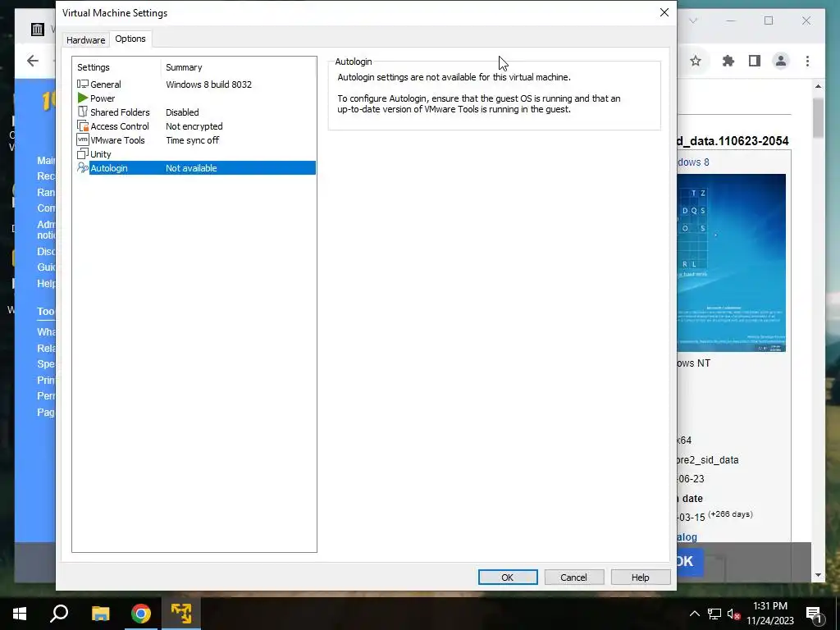Open Chrome extensions puzzle icon
The image size is (840, 630).
coord(728,61)
